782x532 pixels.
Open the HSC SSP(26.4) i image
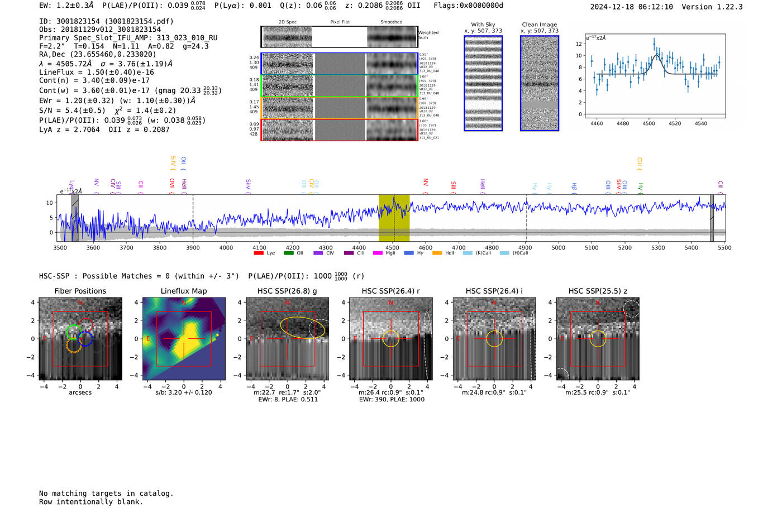coord(494,339)
